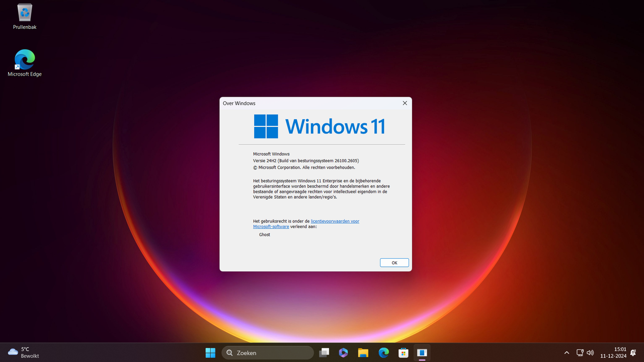Select the Over Windows app taskbar icon
644x362 pixels.
[422, 352]
